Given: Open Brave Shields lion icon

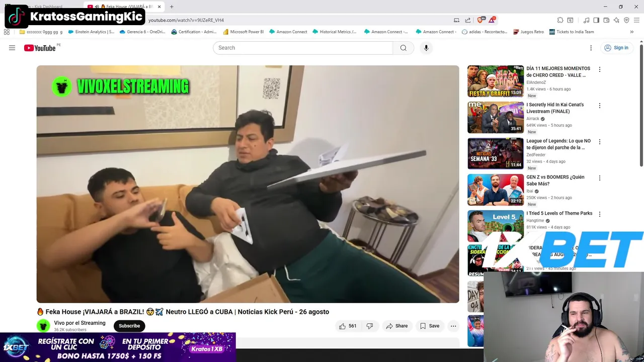Looking at the screenshot, I should click(x=480, y=20).
